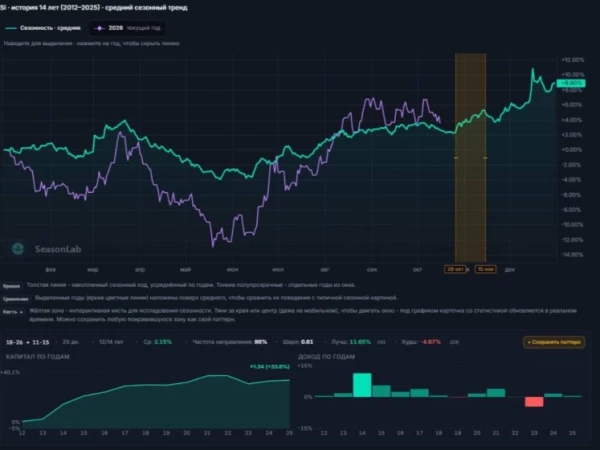Click the green +8.90% current value tag
This screenshot has height=450, width=600.
571,83
